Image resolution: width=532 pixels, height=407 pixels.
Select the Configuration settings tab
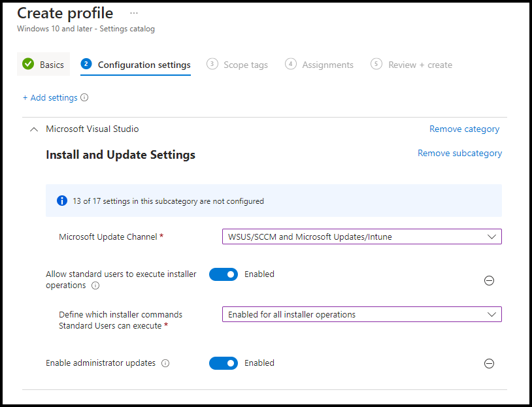tap(136, 65)
